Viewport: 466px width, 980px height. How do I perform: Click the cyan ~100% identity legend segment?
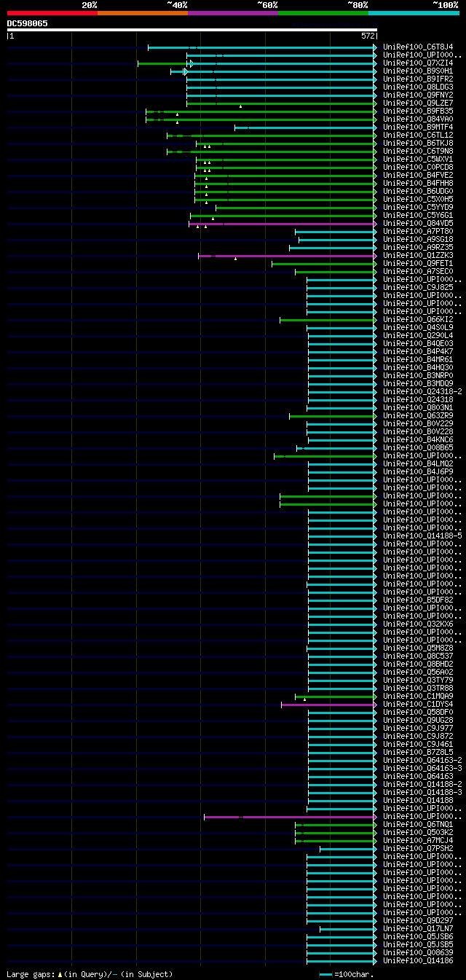click(414, 13)
